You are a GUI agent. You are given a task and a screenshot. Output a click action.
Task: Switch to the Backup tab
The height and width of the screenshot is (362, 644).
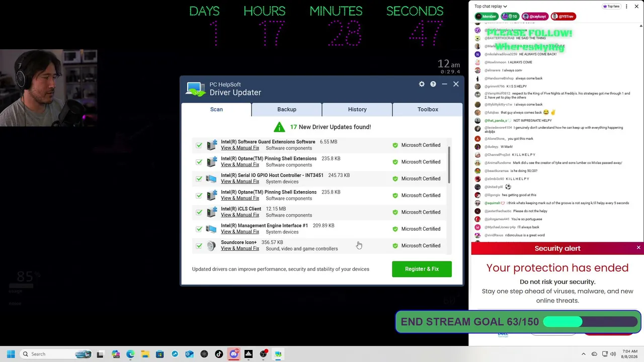[x=287, y=109]
